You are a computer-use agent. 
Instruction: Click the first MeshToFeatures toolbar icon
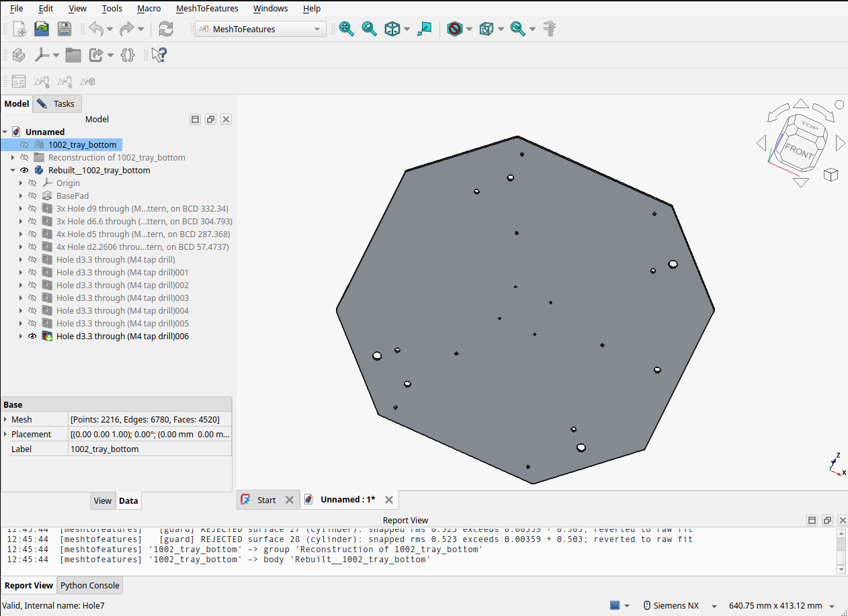19,81
